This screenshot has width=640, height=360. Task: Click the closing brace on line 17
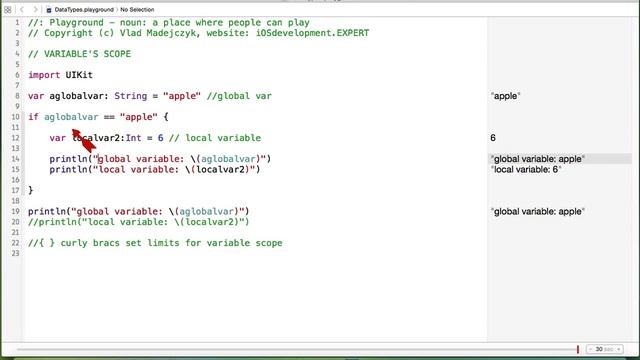click(31, 190)
